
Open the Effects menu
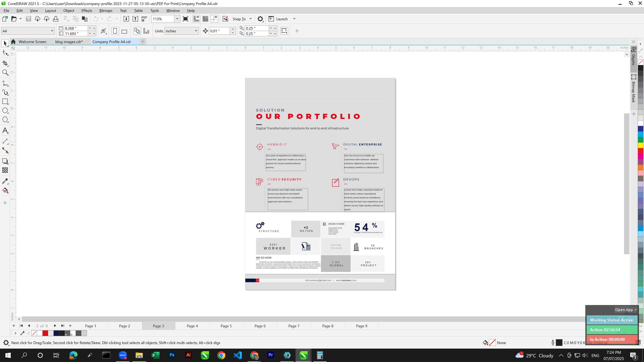(87, 11)
